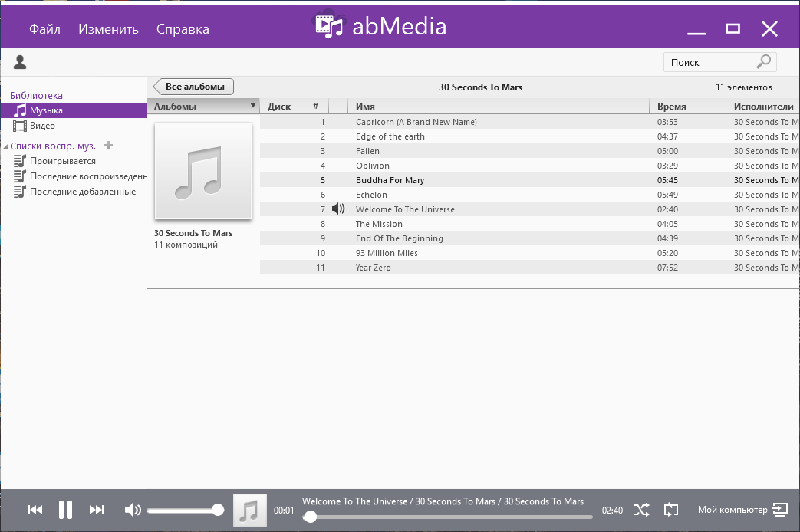This screenshot has height=532, width=800.
Task: Click the total time 02:40 in player bar
Action: (x=612, y=510)
